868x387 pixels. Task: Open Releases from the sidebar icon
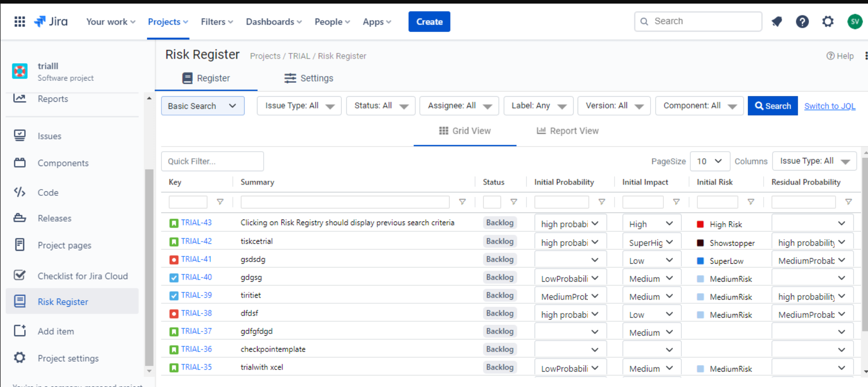20,218
